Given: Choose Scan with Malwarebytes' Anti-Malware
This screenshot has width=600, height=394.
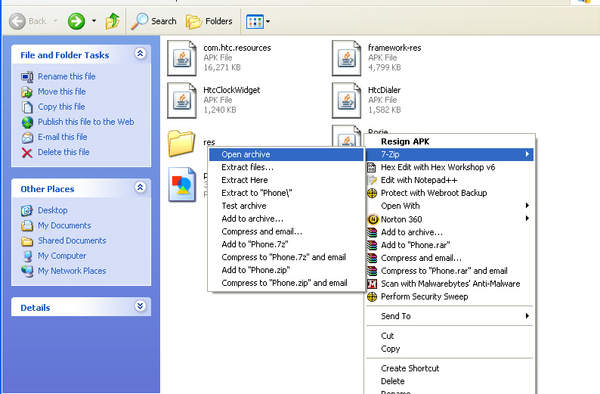Looking at the screenshot, I should [450, 284].
